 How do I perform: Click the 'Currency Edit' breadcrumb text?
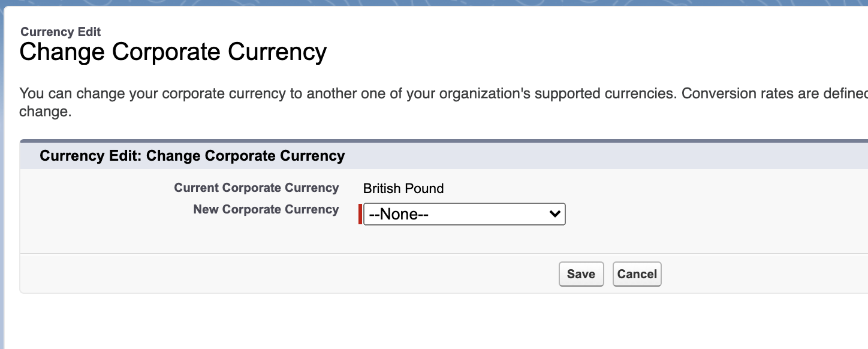(61, 32)
